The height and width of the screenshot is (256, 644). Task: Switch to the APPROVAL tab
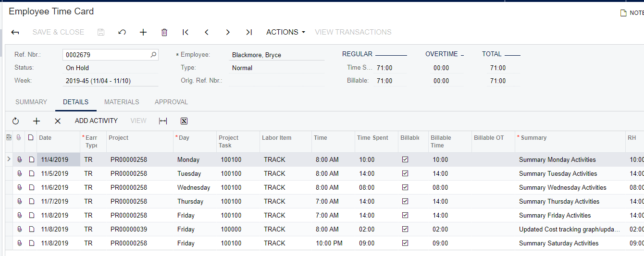pyautogui.click(x=171, y=102)
